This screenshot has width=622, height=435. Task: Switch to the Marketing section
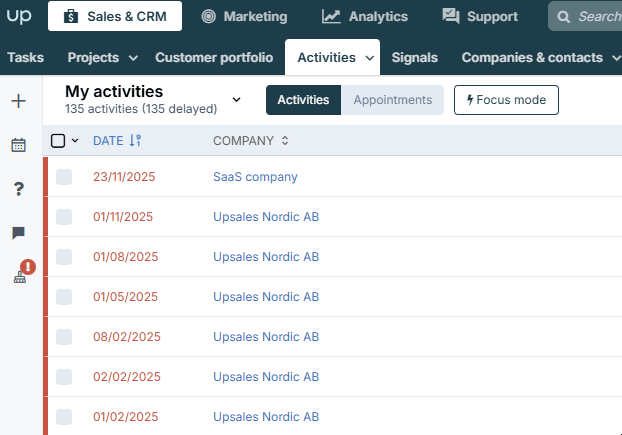pyautogui.click(x=244, y=16)
